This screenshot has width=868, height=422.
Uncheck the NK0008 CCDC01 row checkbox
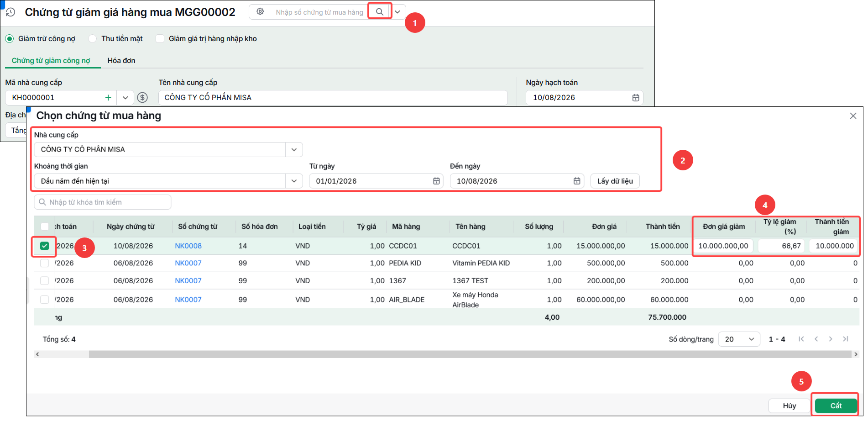click(x=44, y=246)
